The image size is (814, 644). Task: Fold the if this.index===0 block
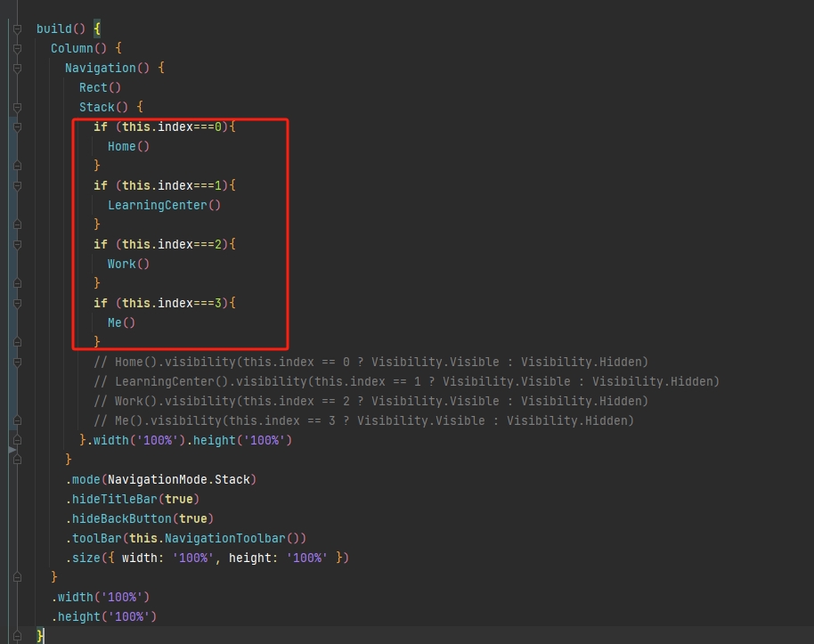coord(17,126)
